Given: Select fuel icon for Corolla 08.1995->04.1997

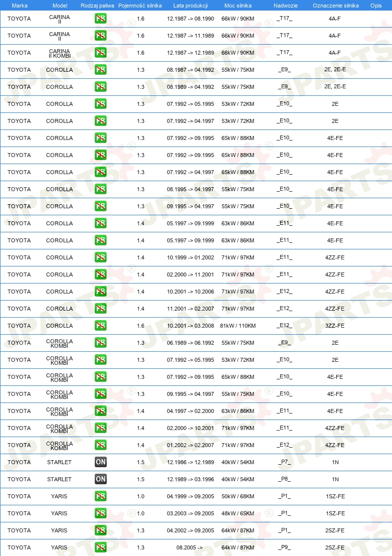Looking at the screenshot, I should (x=101, y=189).
